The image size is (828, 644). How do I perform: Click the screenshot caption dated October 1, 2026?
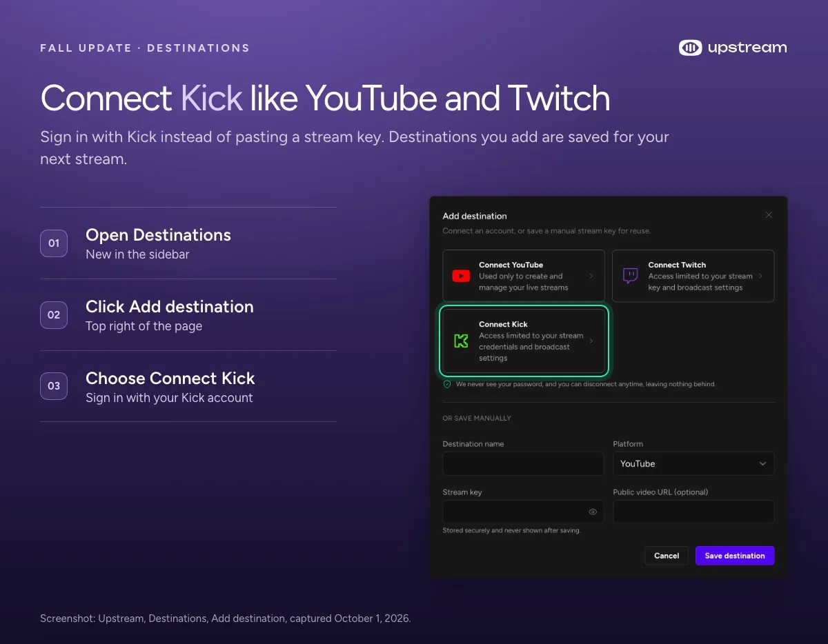coord(226,618)
